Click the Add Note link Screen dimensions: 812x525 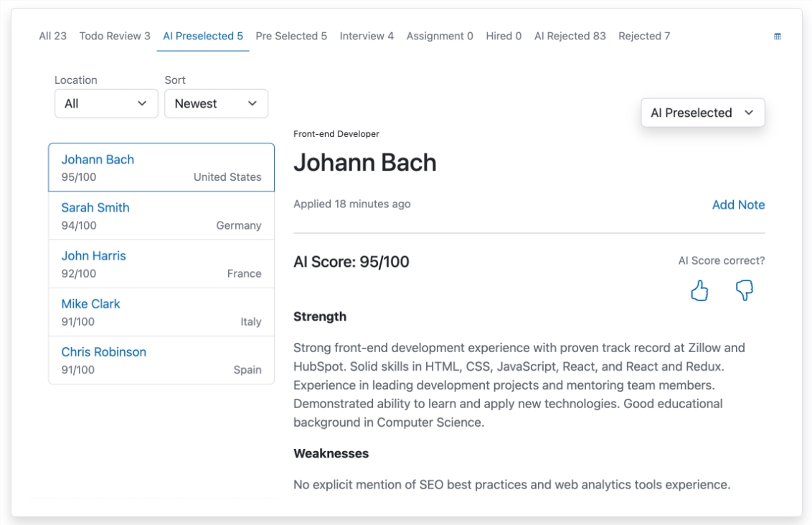[x=738, y=205]
